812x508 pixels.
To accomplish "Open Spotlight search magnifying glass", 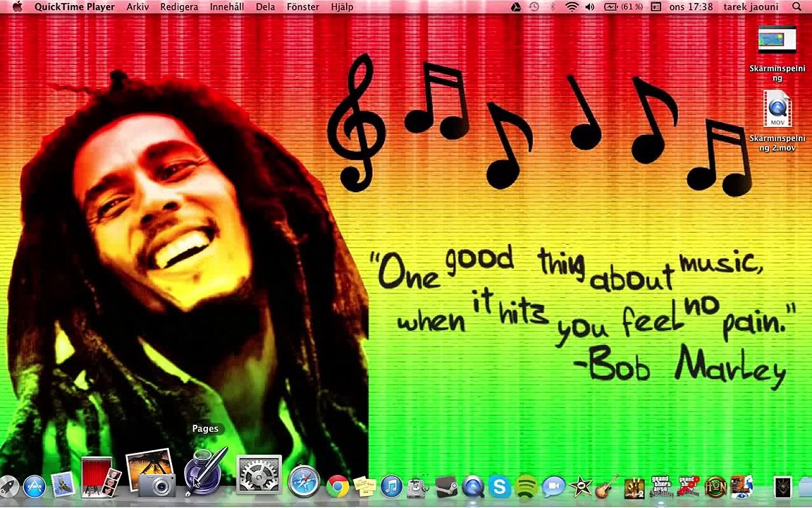I will [797, 7].
